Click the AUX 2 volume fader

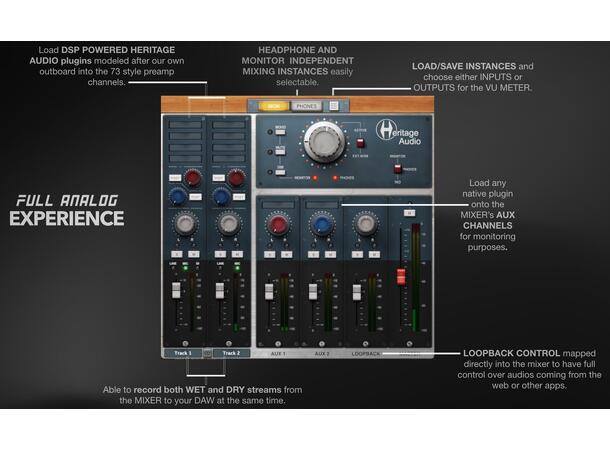click(x=313, y=291)
